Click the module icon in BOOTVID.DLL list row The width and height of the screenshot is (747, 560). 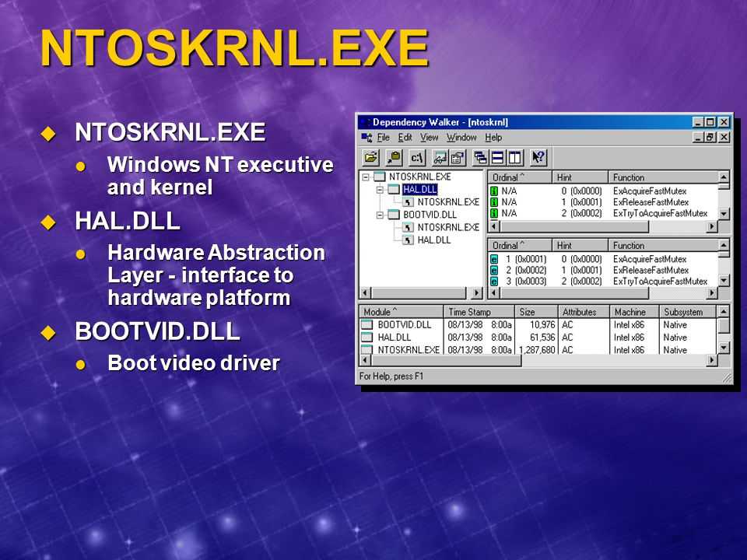pos(366,325)
